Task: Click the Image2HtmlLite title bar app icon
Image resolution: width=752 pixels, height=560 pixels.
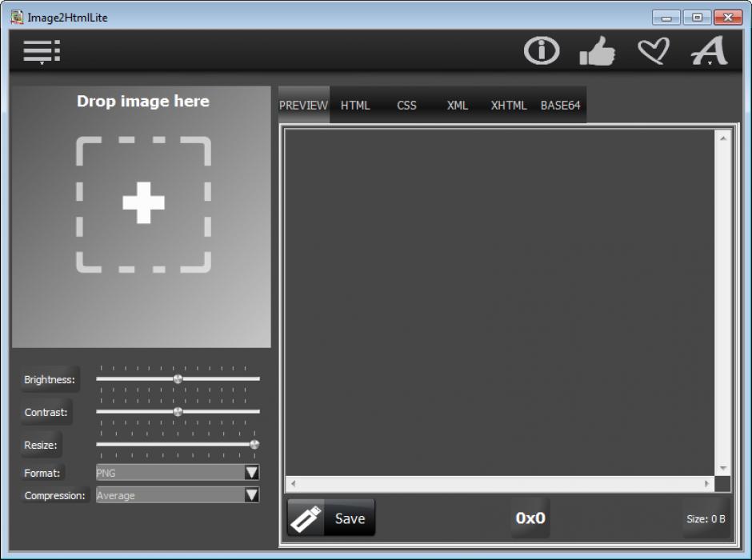Action: (16, 16)
